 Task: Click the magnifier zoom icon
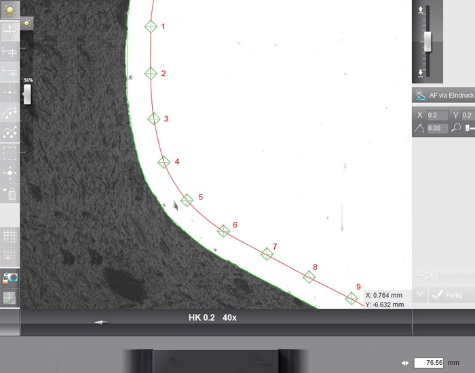(456, 128)
